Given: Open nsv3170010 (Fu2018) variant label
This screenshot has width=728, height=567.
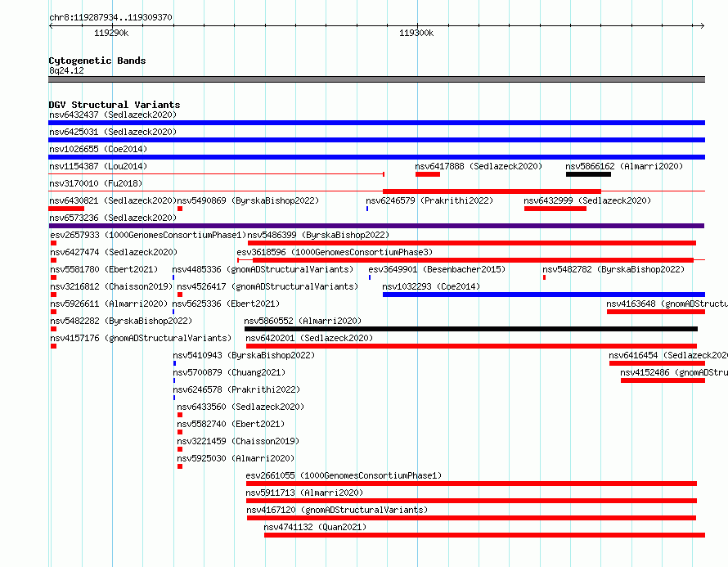Looking at the screenshot, I should pyautogui.click(x=96, y=183).
